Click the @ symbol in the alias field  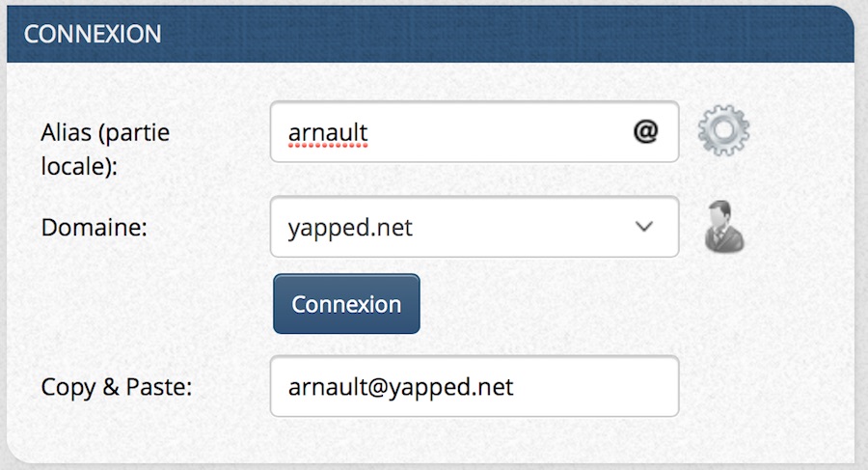pos(645,132)
